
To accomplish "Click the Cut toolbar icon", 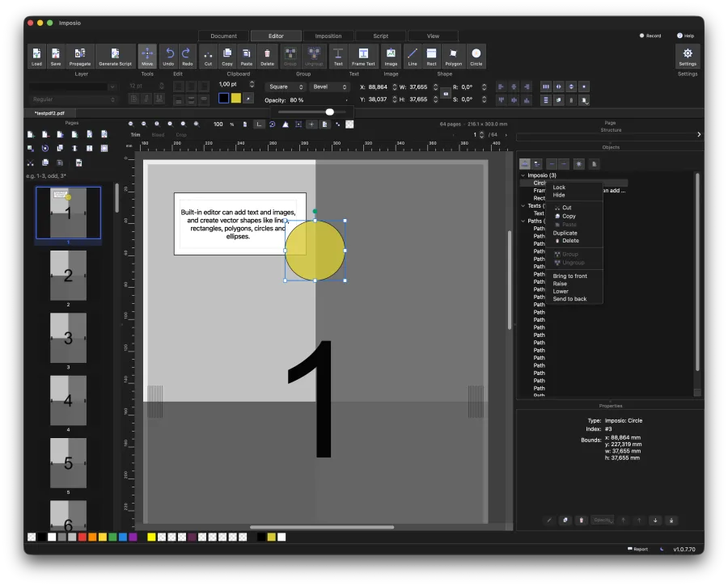I will (x=208, y=57).
